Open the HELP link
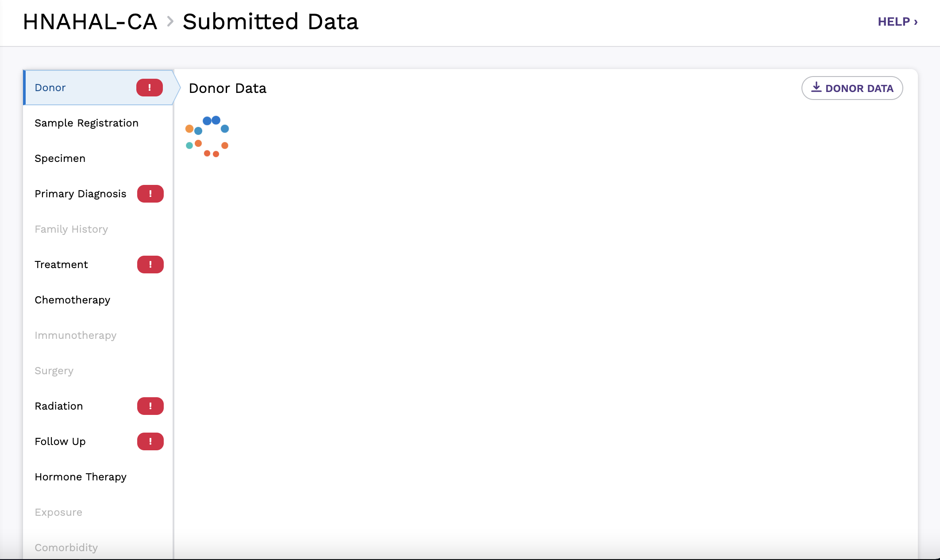This screenshot has width=940, height=560. pos(898,21)
